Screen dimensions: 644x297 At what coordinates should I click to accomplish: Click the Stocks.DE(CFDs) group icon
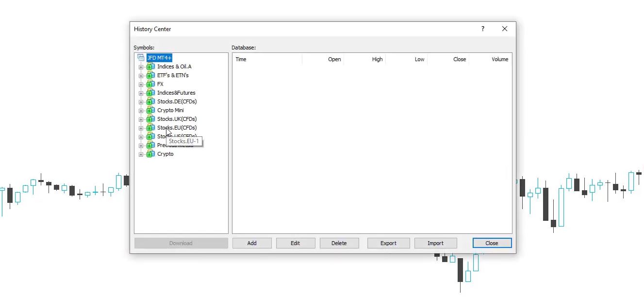tap(150, 101)
